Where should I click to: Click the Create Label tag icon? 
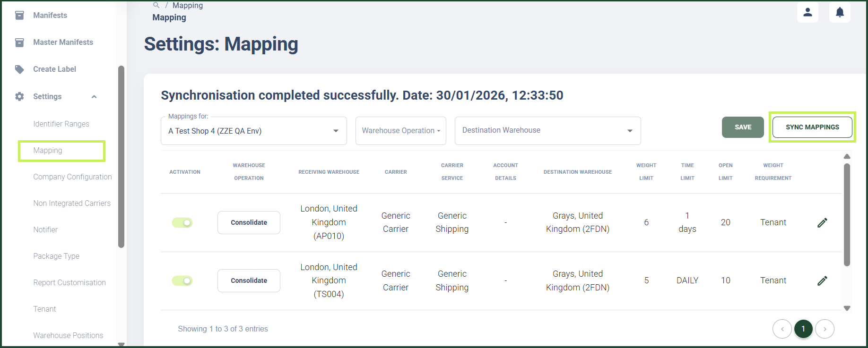[19, 69]
